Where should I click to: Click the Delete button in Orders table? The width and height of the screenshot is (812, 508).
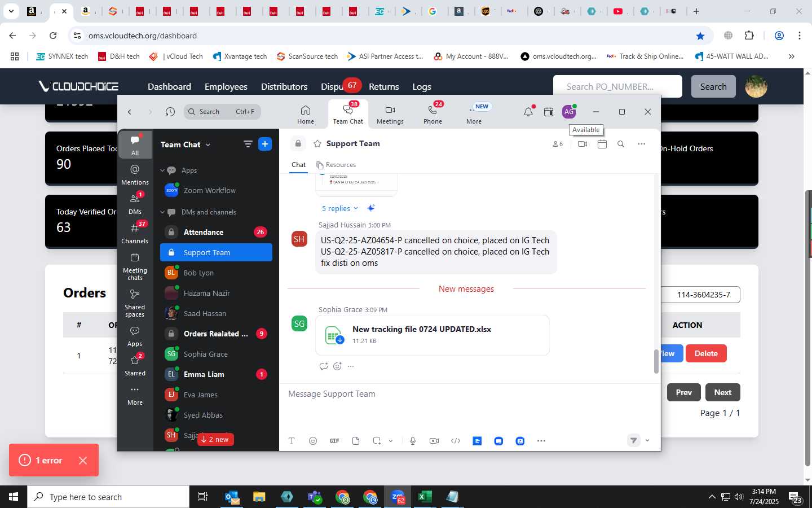click(706, 353)
